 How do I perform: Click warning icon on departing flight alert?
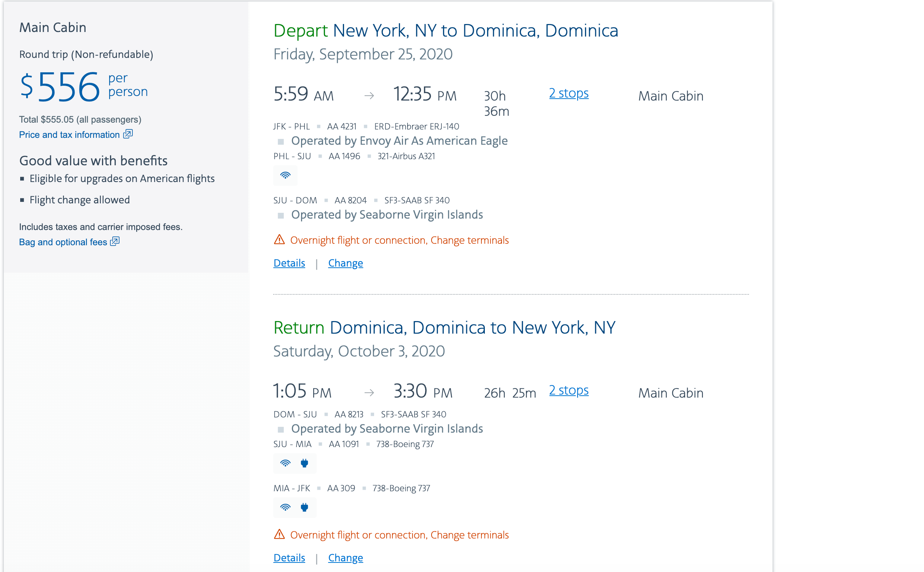pyautogui.click(x=279, y=240)
